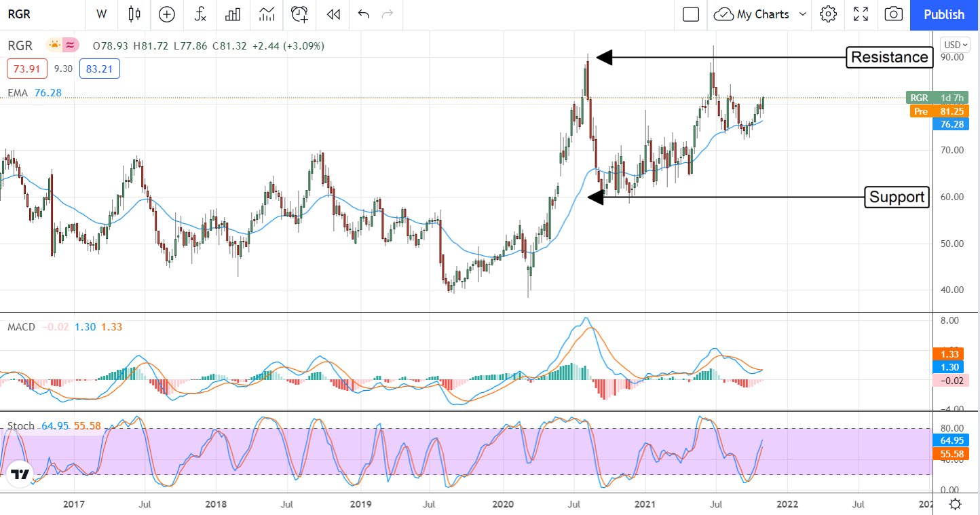Start bar replay with the rewind icon
The height and width of the screenshot is (515, 980).
point(333,14)
